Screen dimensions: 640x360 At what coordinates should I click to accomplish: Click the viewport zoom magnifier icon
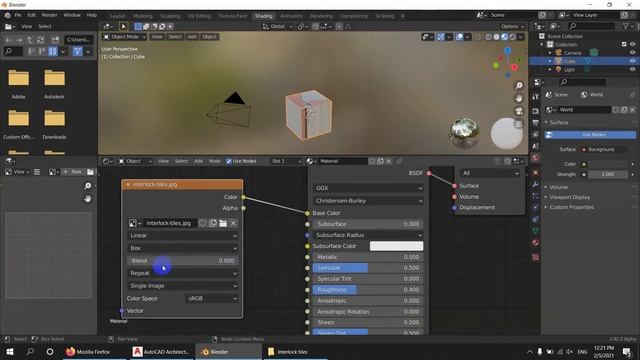pyautogui.click(x=519, y=86)
